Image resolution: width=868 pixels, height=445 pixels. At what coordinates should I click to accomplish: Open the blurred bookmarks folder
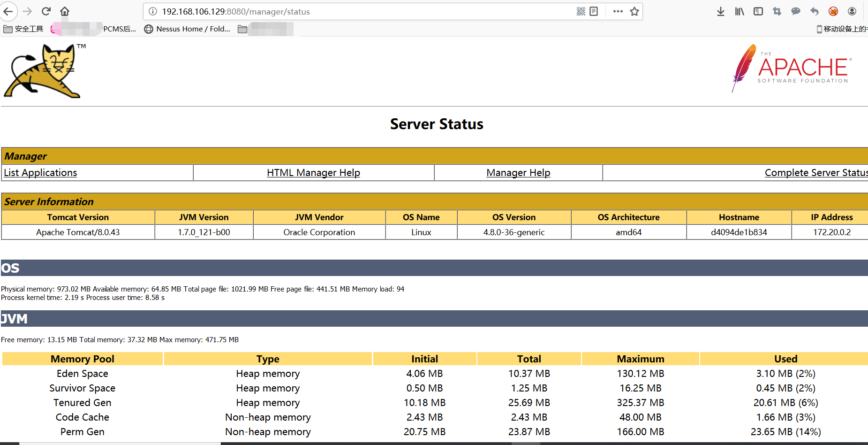point(265,29)
